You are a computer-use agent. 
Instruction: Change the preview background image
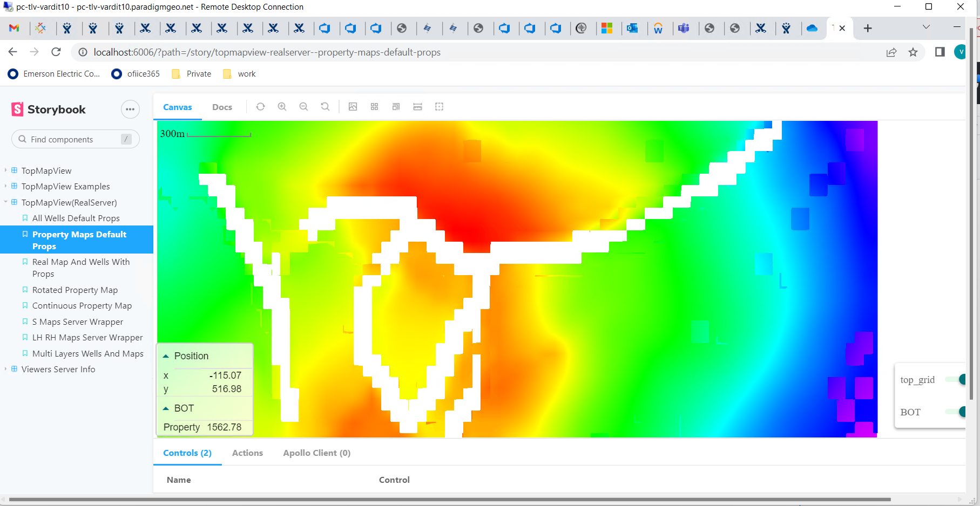(353, 106)
